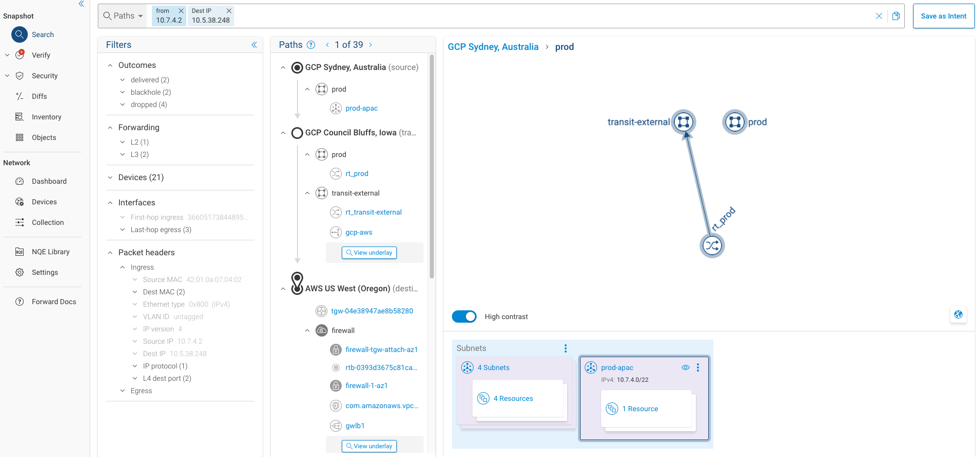Click the transit-external node in topology
Image resolution: width=980 pixels, height=457 pixels.
pos(683,122)
